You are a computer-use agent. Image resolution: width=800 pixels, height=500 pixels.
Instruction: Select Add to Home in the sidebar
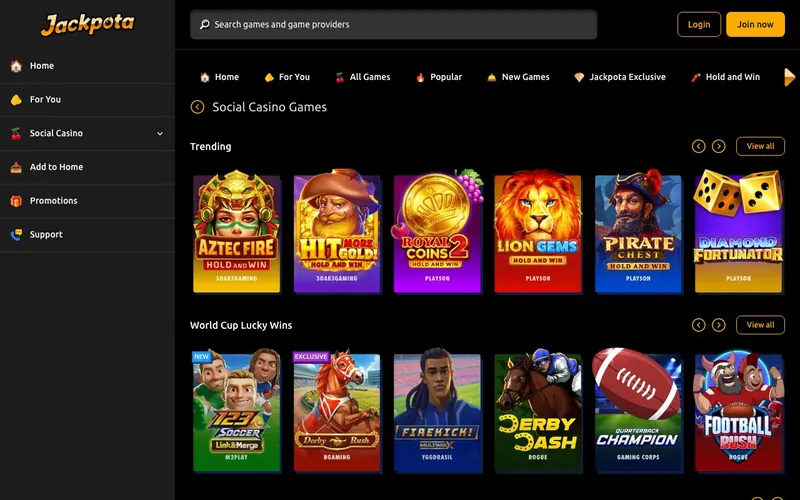87,167
